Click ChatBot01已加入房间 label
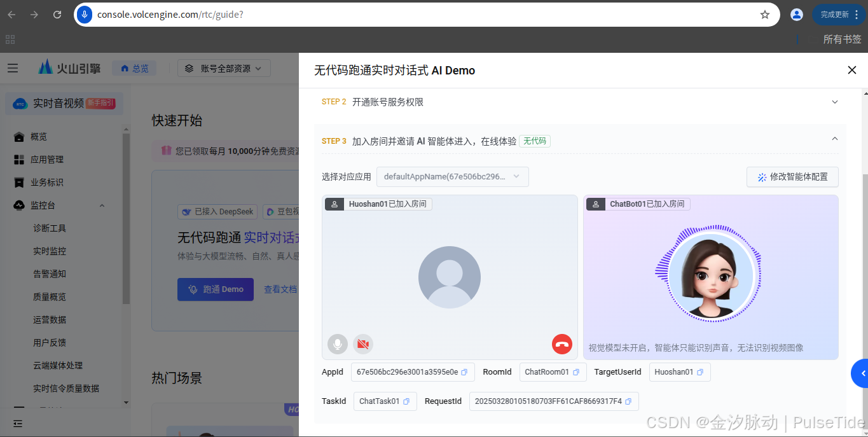Image resolution: width=868 pixels, height=437 pixels. pos(638,204)
